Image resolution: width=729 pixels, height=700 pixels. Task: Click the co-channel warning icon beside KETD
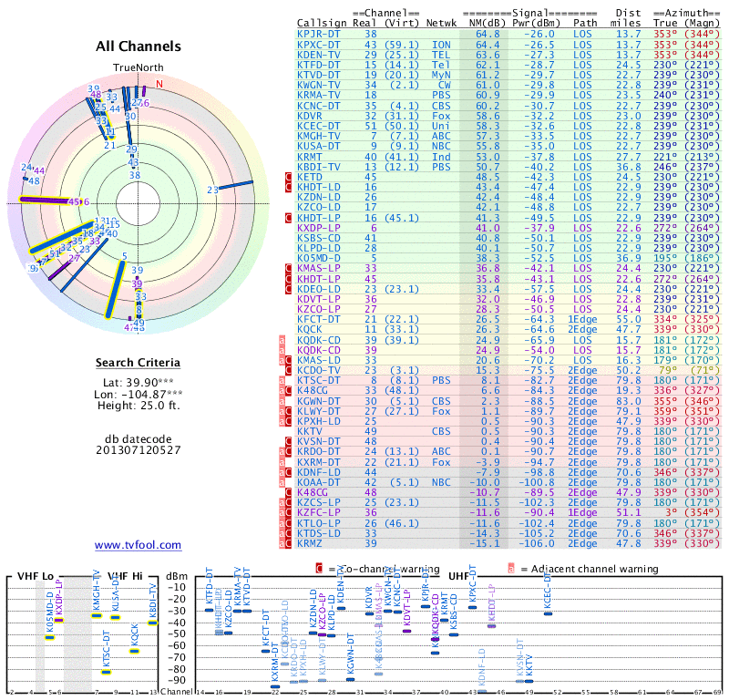click(289, 176)
